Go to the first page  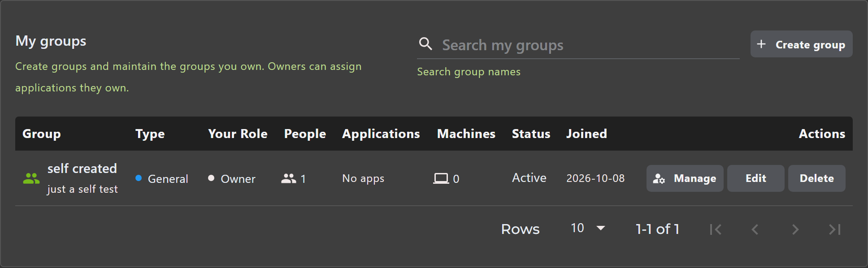[x=716, y=229]
